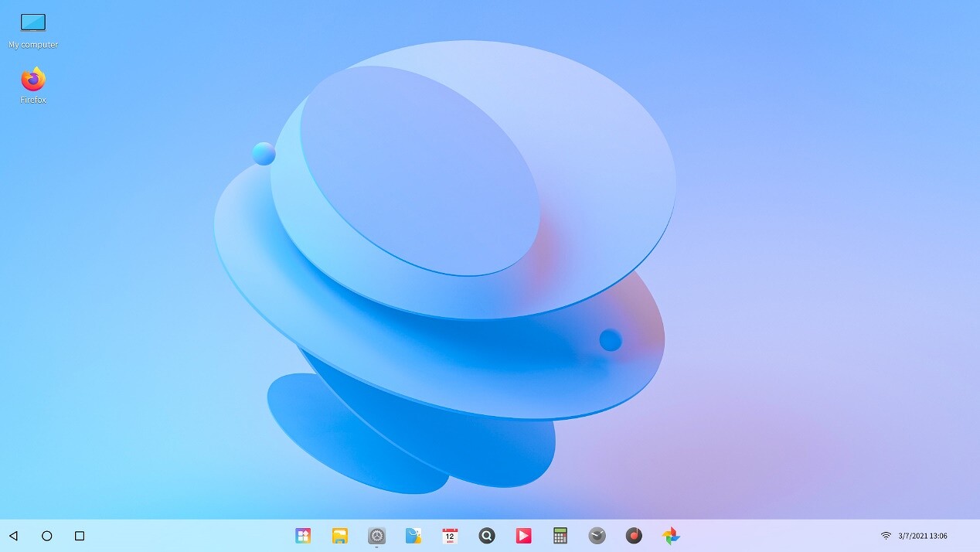Viewport: 980px width, 552px height.
Task: Open the yellow file manager icon
Action: 339,536
